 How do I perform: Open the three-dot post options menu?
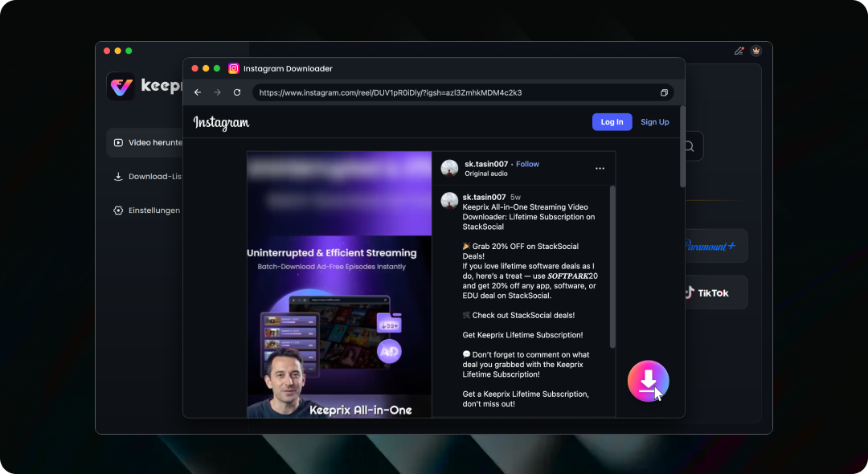pos(600,168)
